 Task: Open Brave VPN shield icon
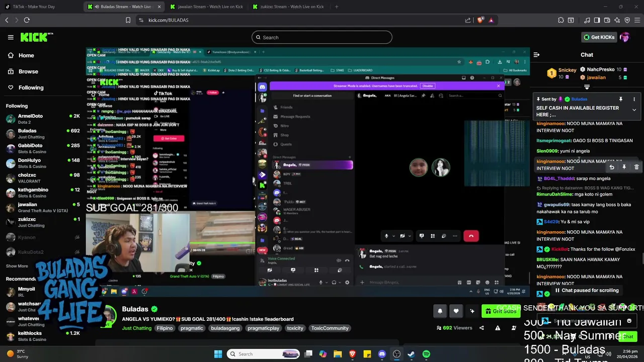[627, 20]
